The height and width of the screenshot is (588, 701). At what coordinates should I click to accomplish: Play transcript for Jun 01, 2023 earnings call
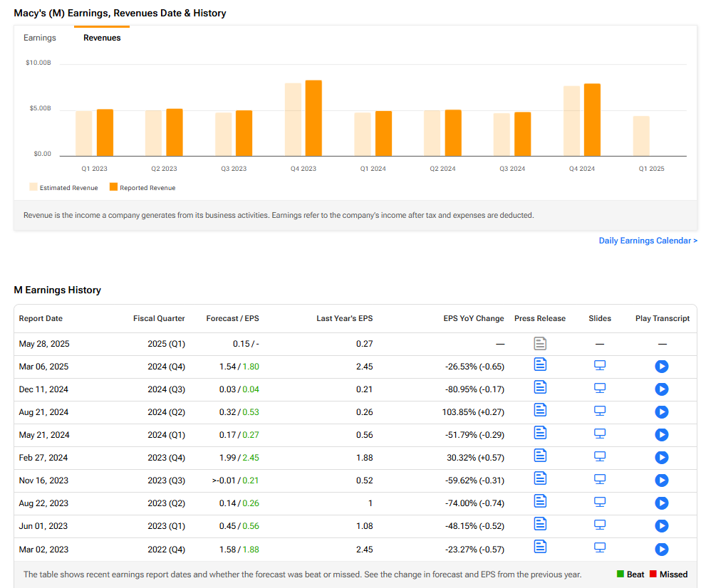(662, 526)
